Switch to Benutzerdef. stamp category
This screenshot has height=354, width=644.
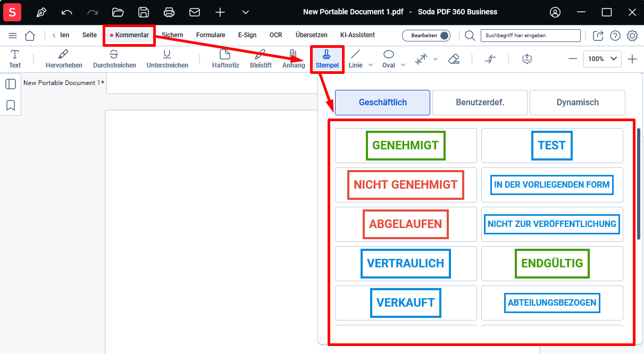point(480,103)
